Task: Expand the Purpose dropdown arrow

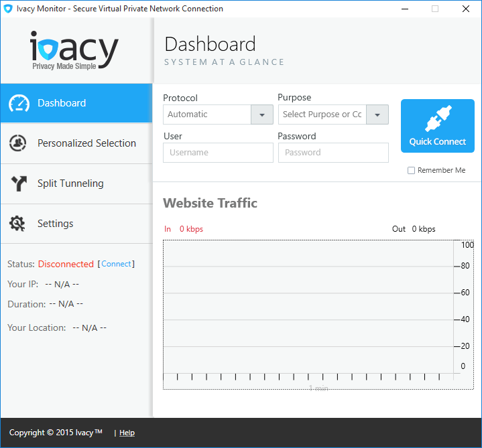Action: 377,115
